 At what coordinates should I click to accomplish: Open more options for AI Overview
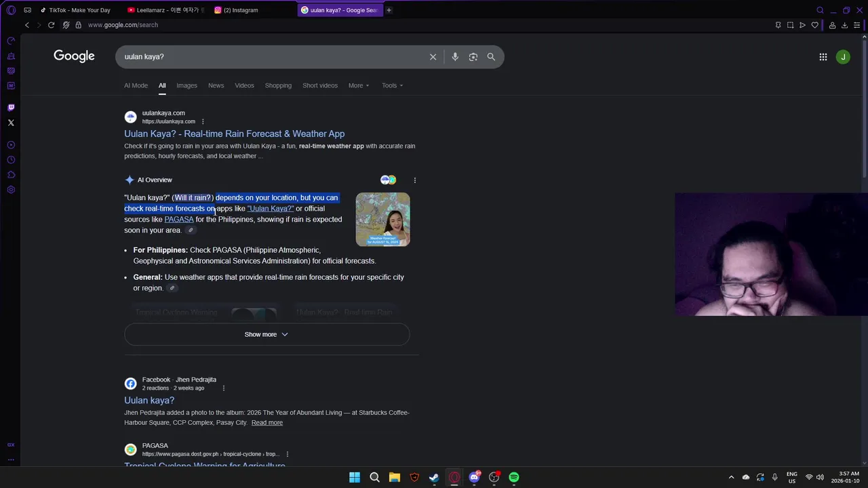point(415,180)
